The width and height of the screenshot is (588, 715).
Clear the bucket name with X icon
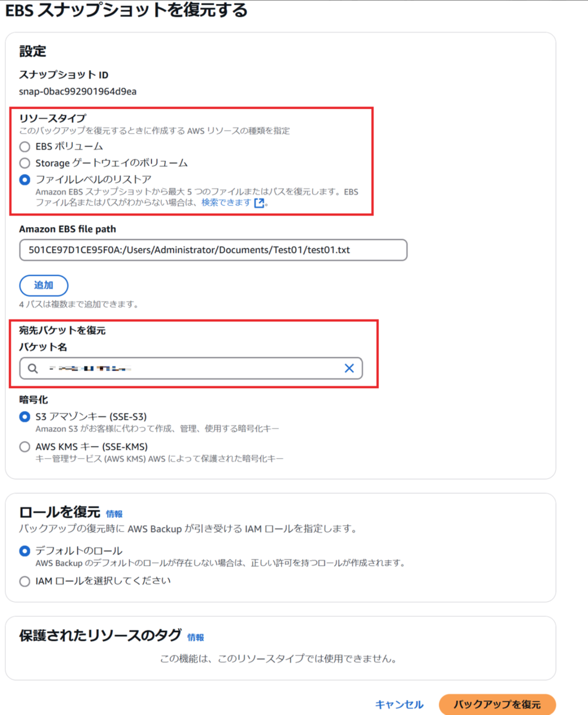point(349,369)
